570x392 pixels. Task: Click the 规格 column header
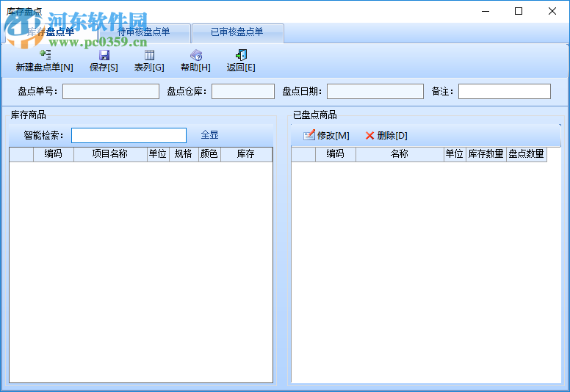click(x=184, y=154)
